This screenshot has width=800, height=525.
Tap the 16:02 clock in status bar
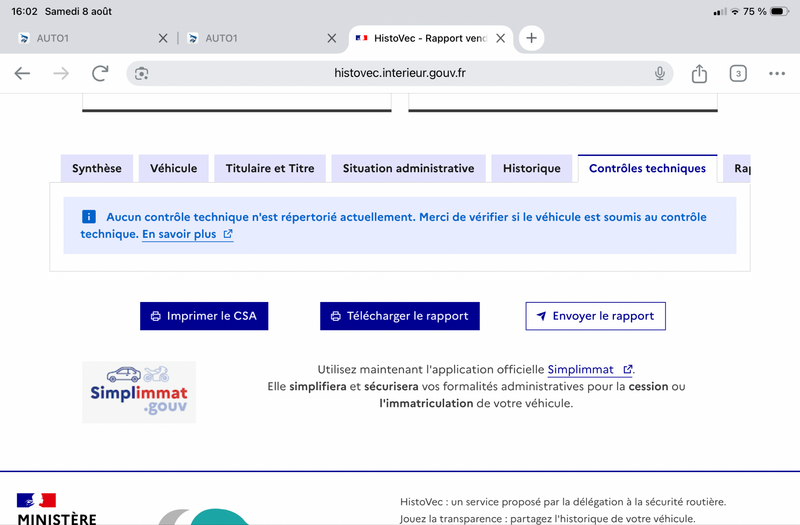pos(24,11)
